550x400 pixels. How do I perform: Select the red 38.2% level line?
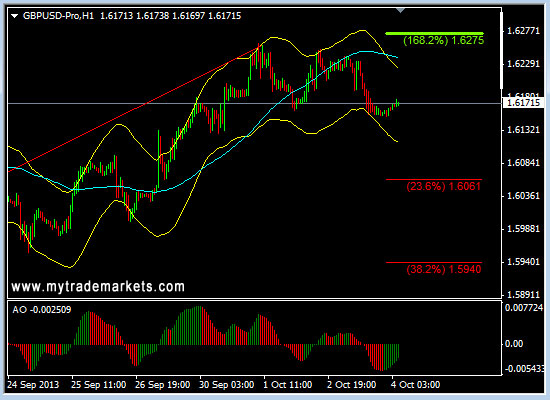[434, 262]
